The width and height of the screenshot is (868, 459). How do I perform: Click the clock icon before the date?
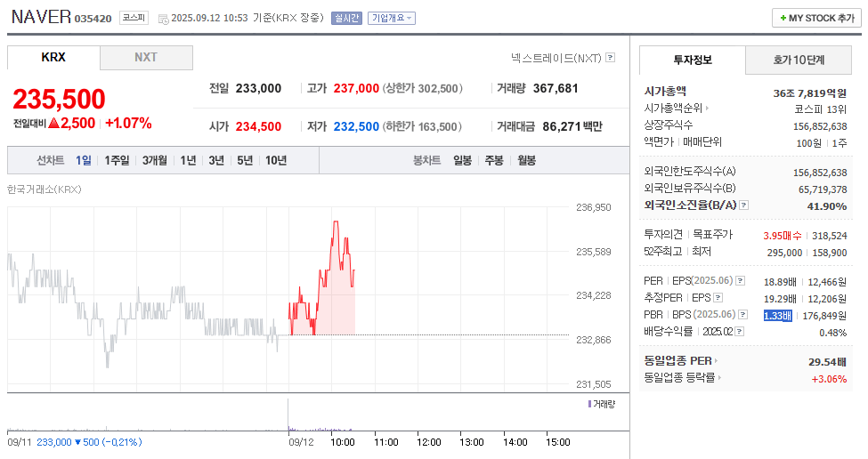pos(163,19)
